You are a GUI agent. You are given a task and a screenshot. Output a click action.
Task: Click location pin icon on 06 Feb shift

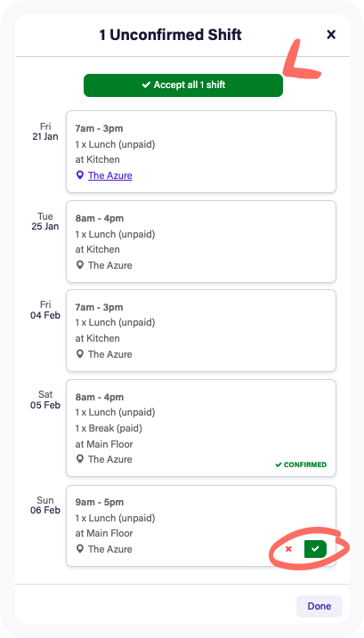(80, 549)
